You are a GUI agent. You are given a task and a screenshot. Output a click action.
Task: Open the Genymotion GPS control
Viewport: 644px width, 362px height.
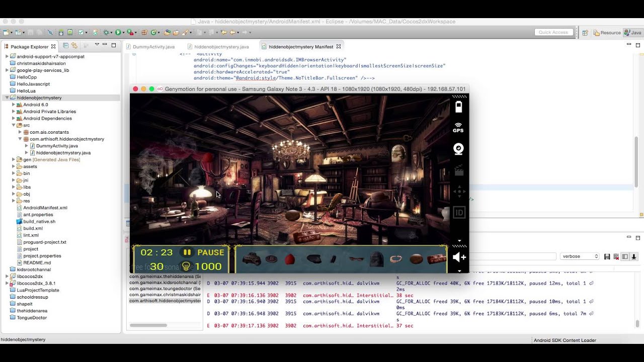(x=458, y=128)
